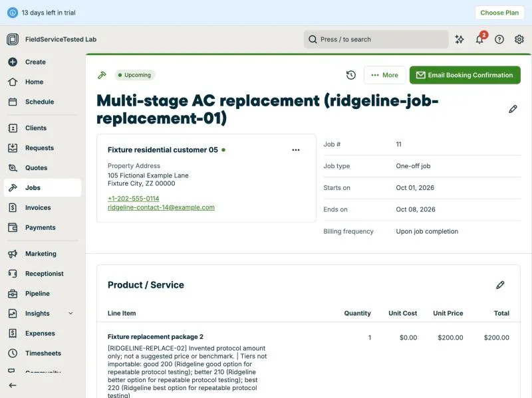Viewport: 532px width, 398px height.
Task: Edit job title with pencil icon
Action: (513, 109)
